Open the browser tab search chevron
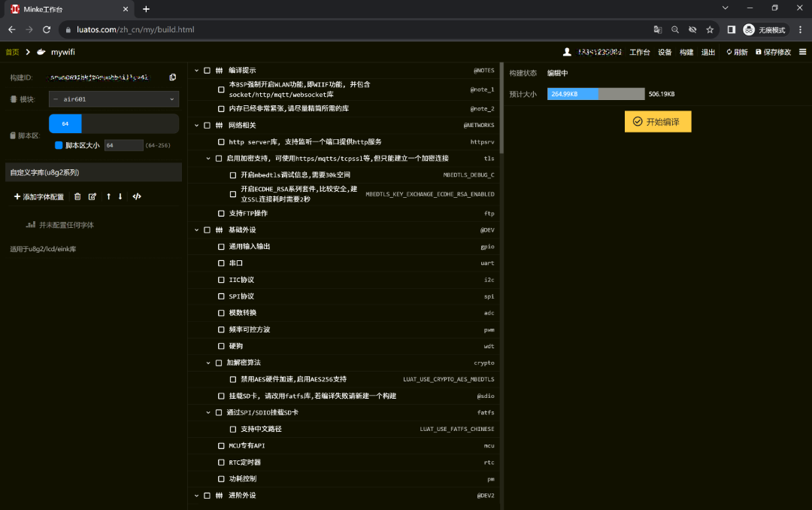 [725, 8]
